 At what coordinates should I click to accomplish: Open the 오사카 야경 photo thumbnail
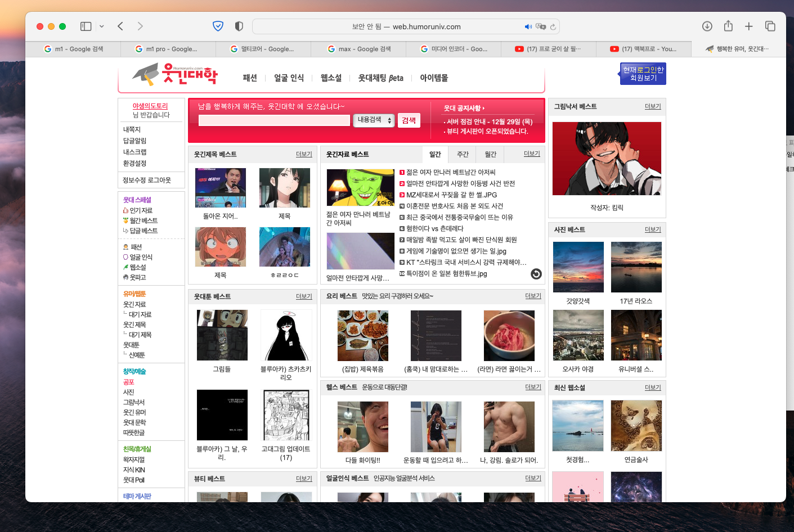point(578,335)
